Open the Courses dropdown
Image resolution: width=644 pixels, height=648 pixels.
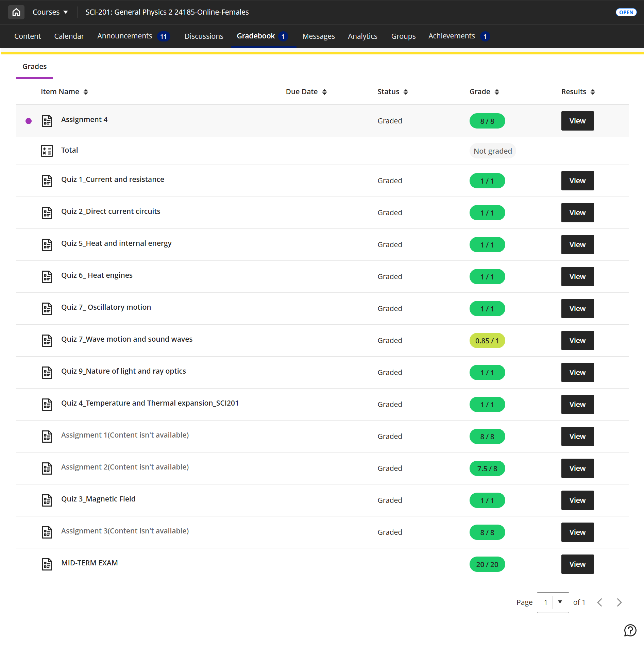pos(50,12)
